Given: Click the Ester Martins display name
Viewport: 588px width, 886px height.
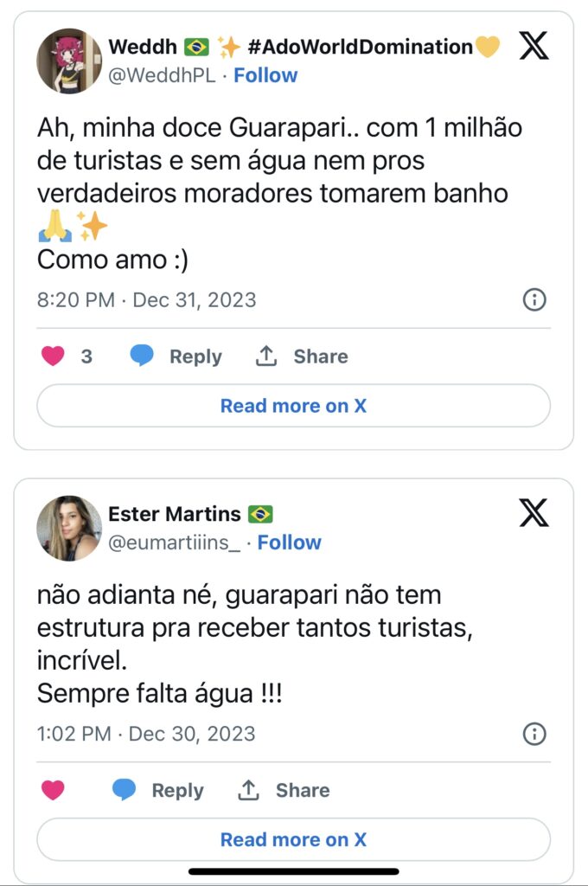Looking at the screenshot, I should [x=175, y=514].
